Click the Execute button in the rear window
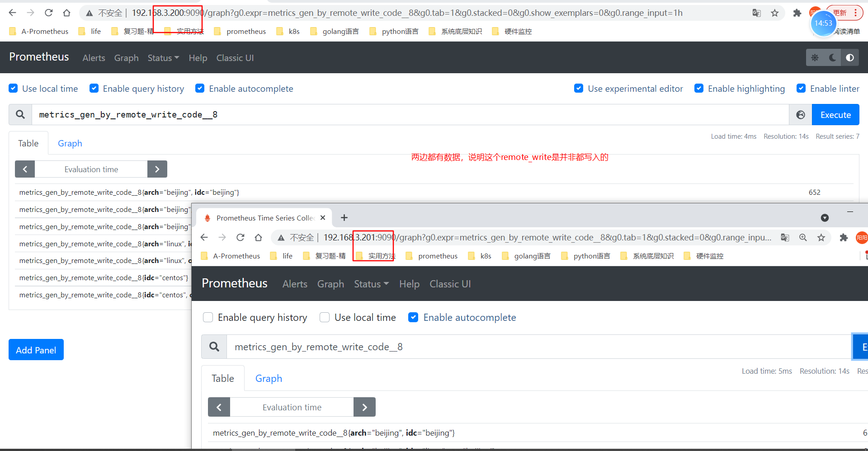The height and width of the screenshot is (451, 868). coord(835,115)
